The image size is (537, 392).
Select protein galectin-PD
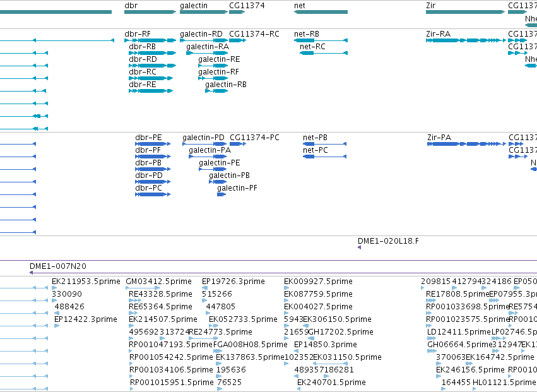[x=204, y=144]
